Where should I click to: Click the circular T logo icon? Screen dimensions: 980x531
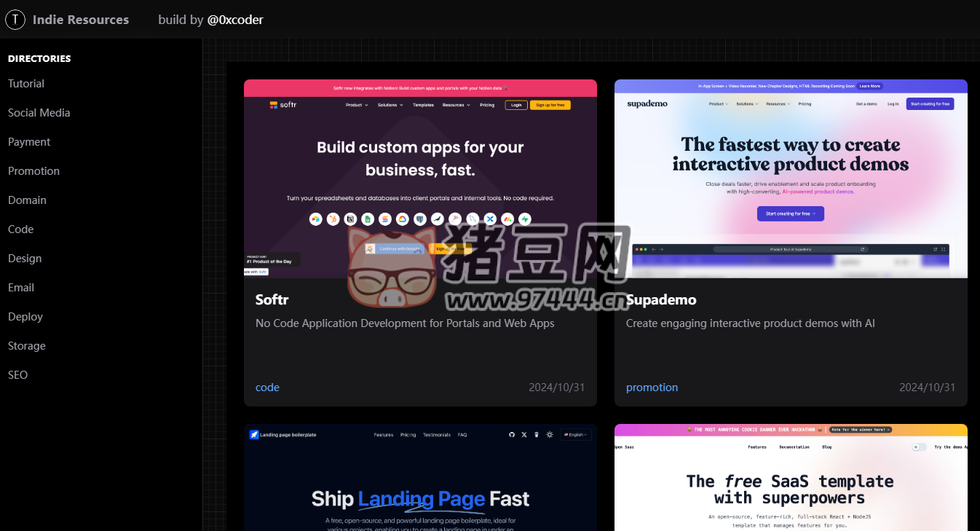(15, 20)
